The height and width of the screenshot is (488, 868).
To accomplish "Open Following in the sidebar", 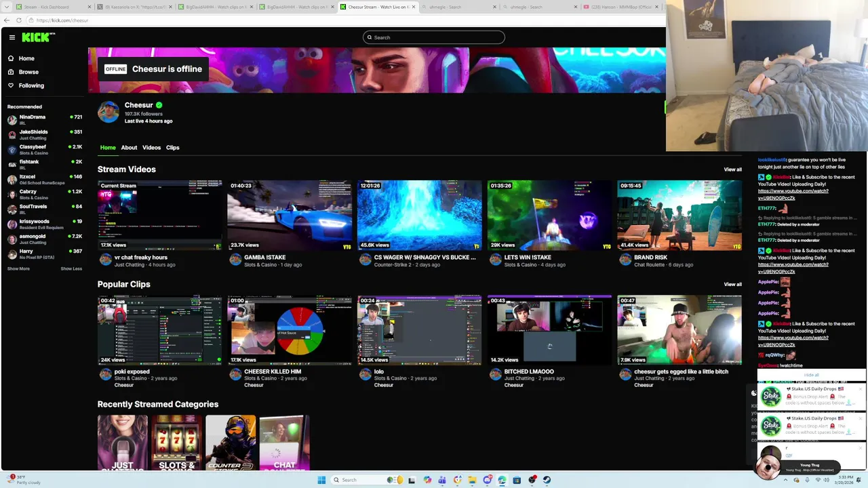I will (x=31, y=85).
